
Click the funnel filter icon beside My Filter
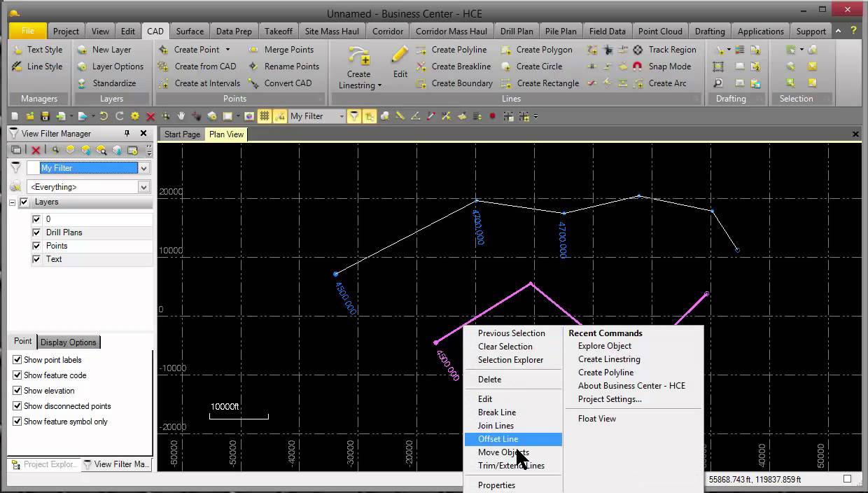(354, 116)
